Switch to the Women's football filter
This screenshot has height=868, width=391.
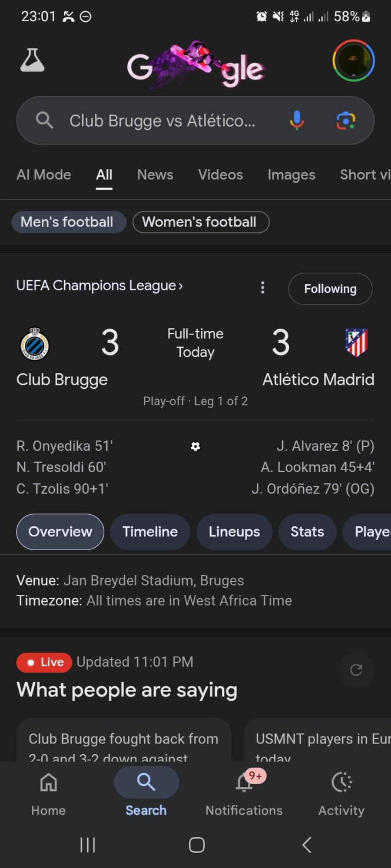pyautogui.click(x=200, y=222)
